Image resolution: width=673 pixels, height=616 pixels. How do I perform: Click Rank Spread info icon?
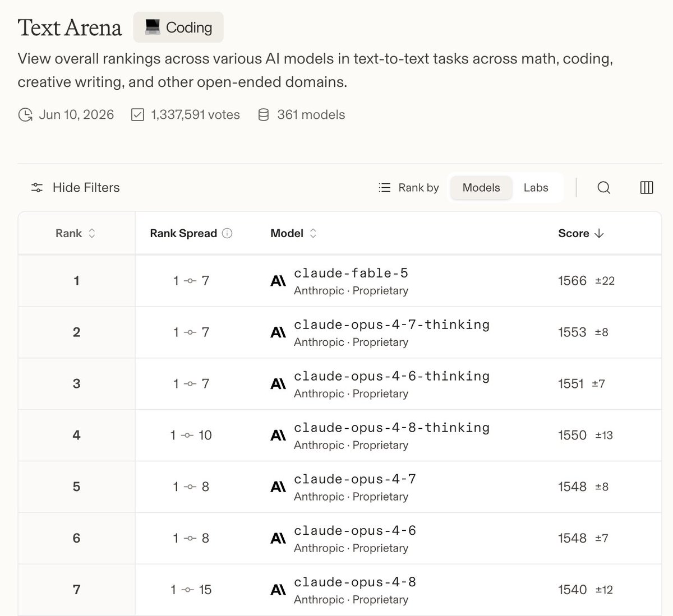[227, 233]
